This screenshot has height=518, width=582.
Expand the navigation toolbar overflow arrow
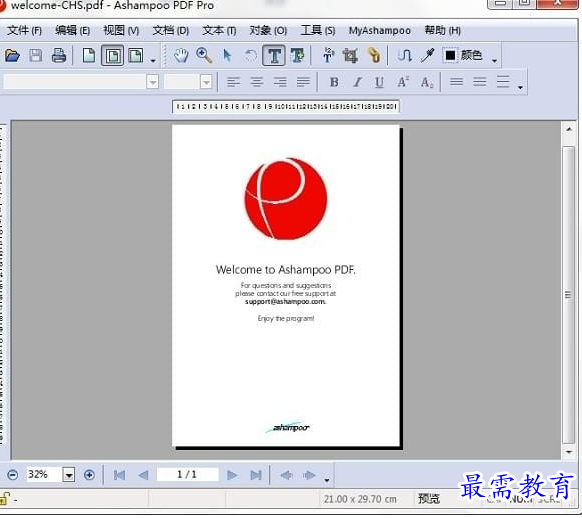[327, 480]
